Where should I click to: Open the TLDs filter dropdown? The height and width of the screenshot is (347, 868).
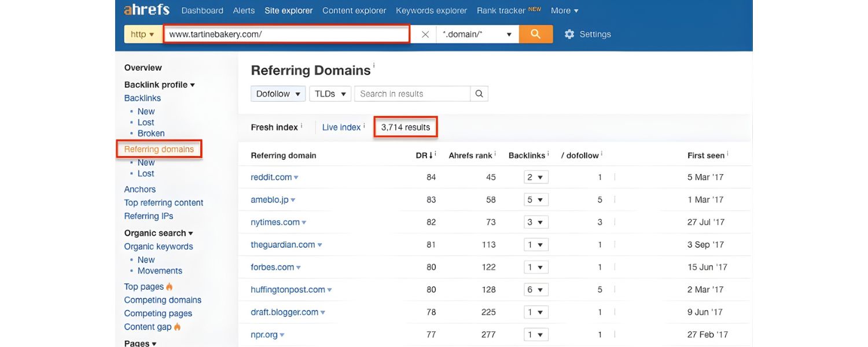(x=330, y=93)
